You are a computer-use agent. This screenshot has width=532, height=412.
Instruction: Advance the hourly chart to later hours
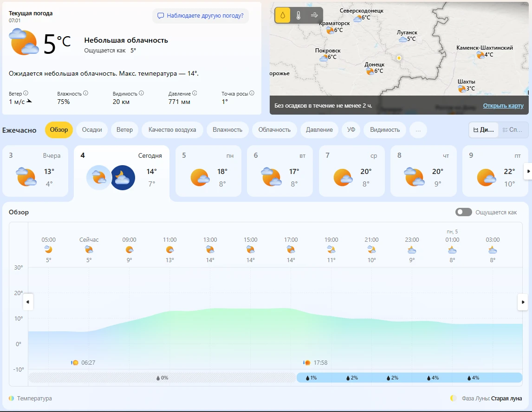pyautogui.click(x=523, y=302)
